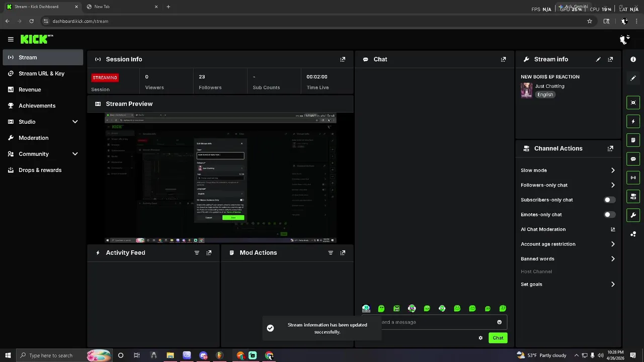
Task: Reload the page using browser refresh button
Action: pyautogui.click(x=31, y=21)
